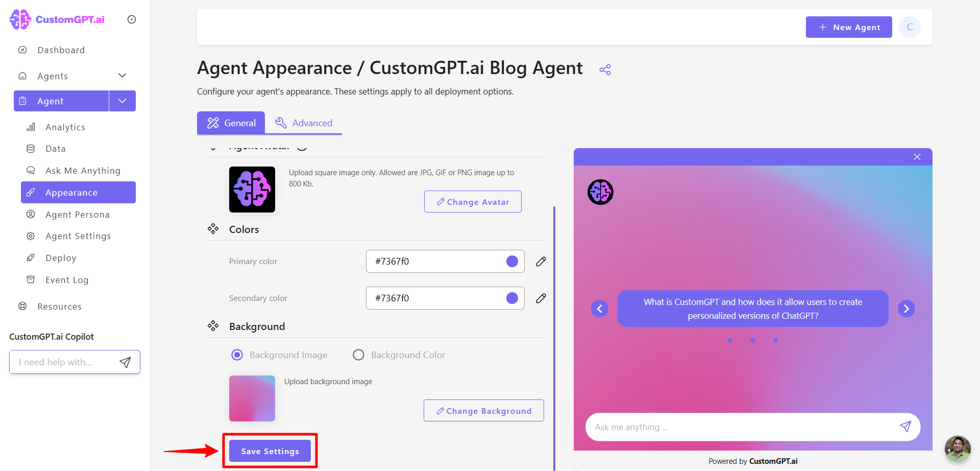Select the third carousel dot

coord(776,340)
